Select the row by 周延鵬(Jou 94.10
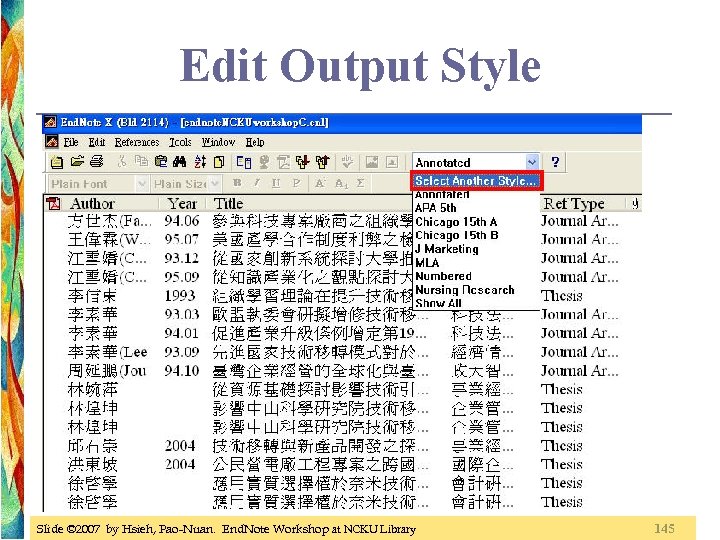This screenshot has height=540, width=720. pos(343,371)
